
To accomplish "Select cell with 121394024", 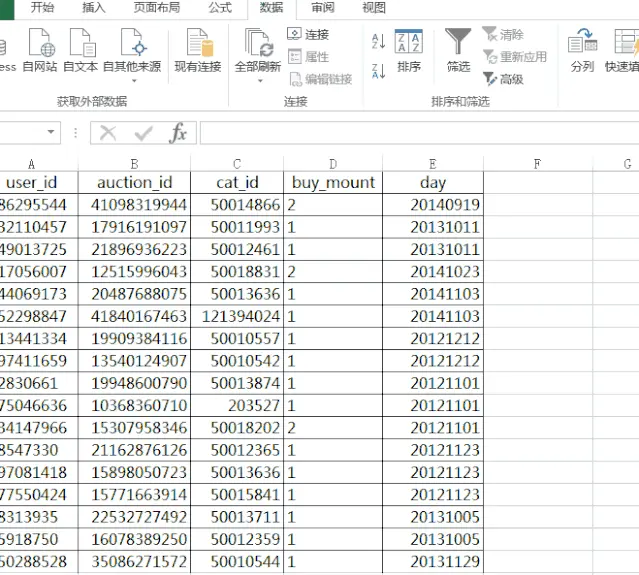I will coord(237,316).
